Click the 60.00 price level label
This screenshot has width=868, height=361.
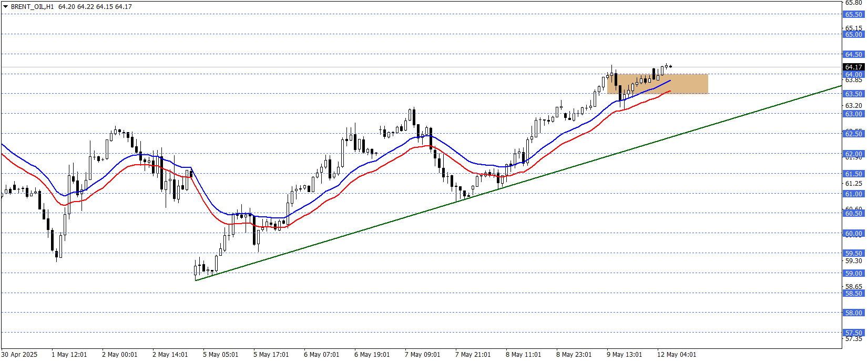pyautogui.click(x=854, y=233)
